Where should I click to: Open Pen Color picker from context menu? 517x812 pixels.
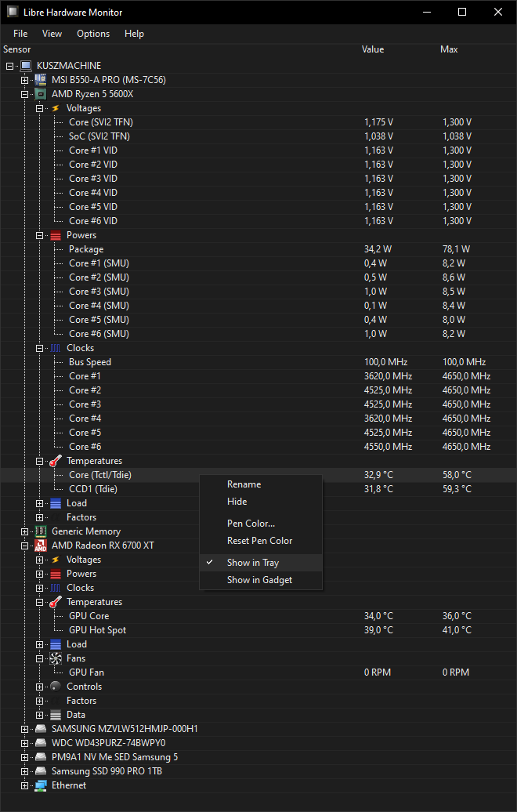[251, 524]
